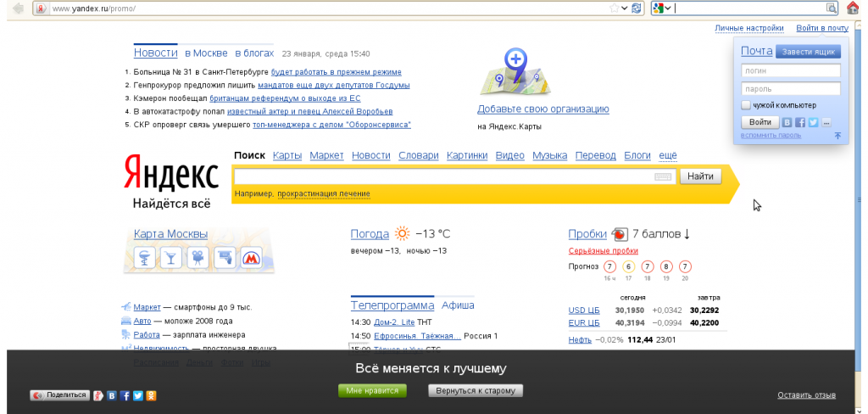The height and width of the screenshot is (414, 868).
Task: Click the sun weather icon
Action: (403, 234)
